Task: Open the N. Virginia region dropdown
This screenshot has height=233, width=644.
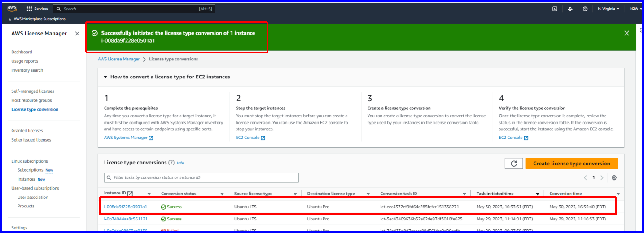Action: [609, 9]
